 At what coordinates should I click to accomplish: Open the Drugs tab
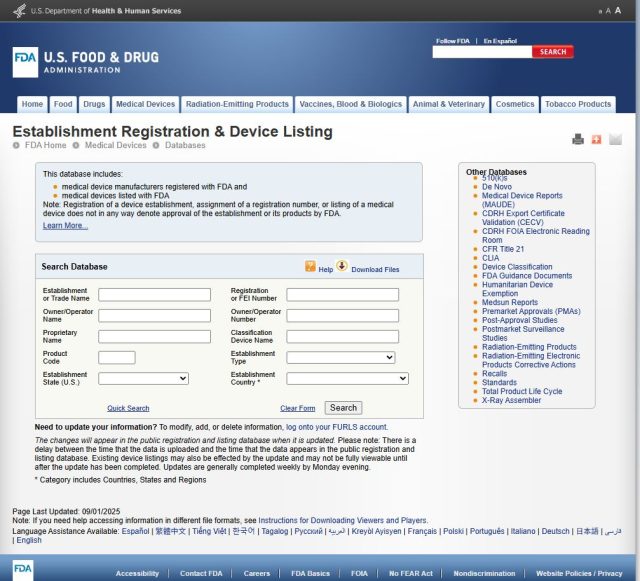94,104
